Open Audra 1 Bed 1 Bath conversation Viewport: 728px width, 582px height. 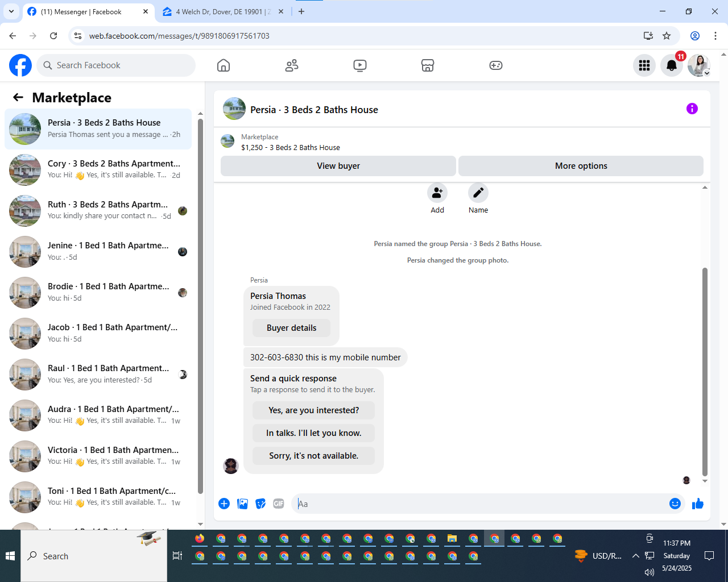pyautogui.click(x=98, y=415)
